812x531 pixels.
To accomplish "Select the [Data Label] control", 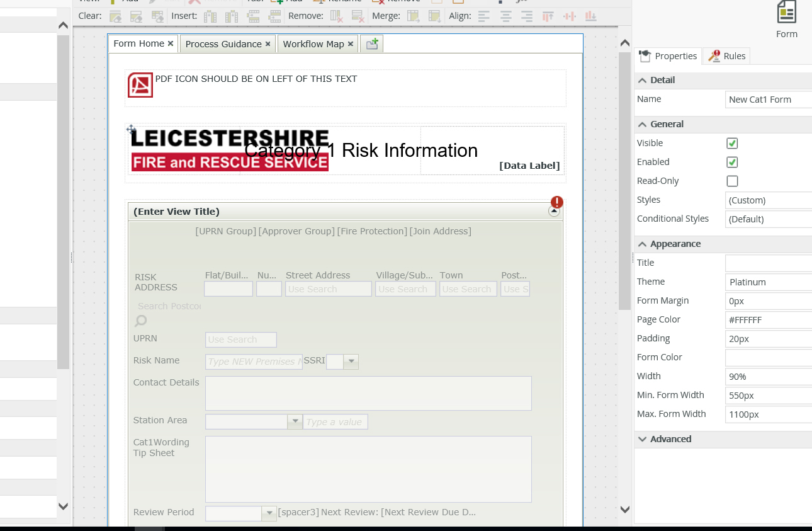I will tap(529, 166).
